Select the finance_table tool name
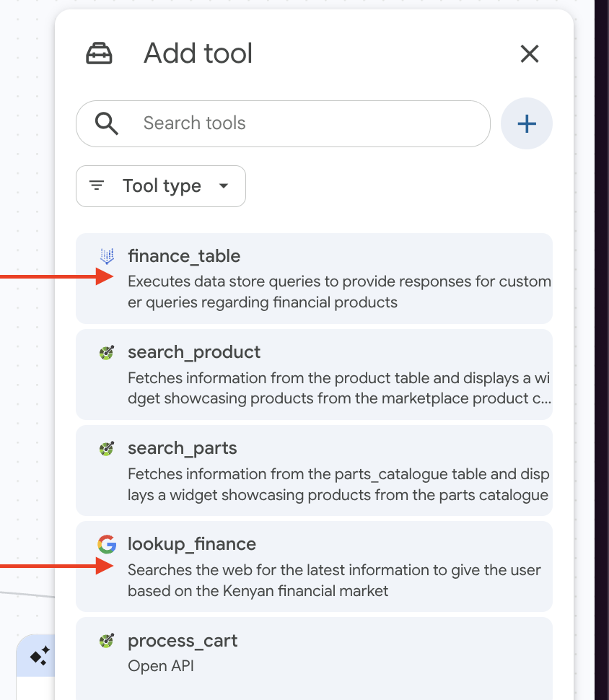Screen dimensions: 609x700 pos(184,256)
